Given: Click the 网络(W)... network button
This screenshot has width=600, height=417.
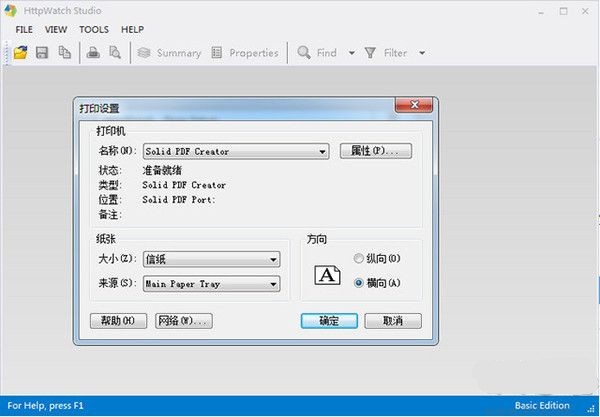Looking at the screenshot, I should point(184,321).
